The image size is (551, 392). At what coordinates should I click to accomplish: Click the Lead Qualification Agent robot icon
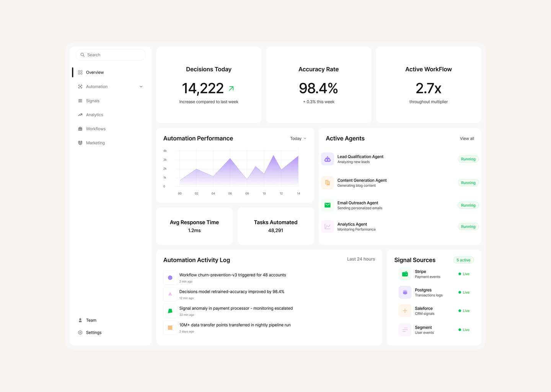pos(328,159)
